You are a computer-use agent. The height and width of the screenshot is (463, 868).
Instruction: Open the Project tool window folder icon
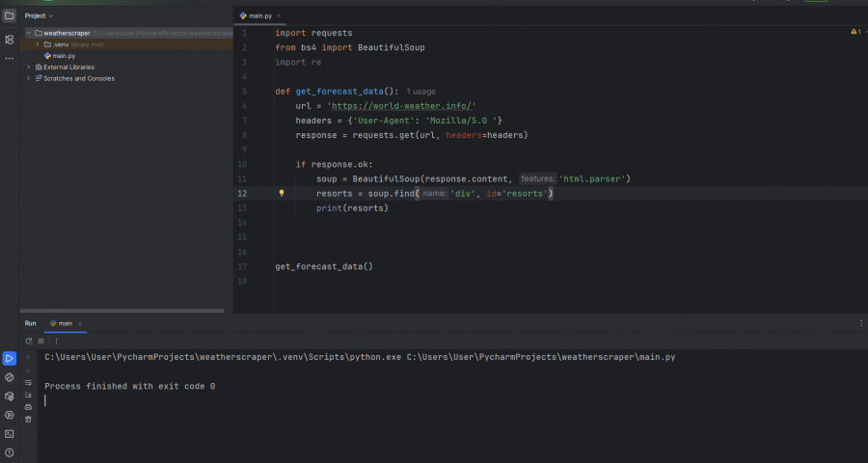point(10,15)
